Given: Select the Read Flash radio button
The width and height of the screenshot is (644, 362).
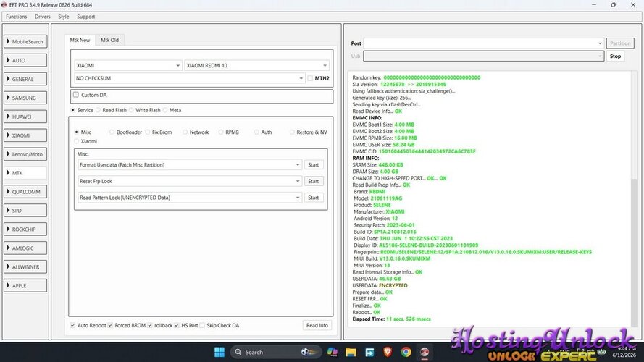Looking at the screenshot, I should 99,110.
